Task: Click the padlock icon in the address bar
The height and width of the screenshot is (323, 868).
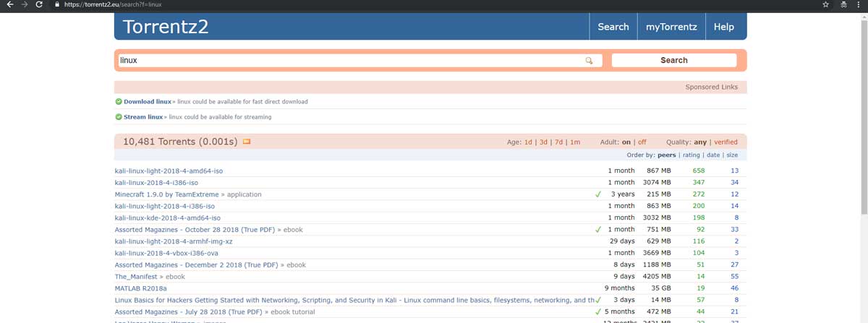Action: [x=58, y=4]
